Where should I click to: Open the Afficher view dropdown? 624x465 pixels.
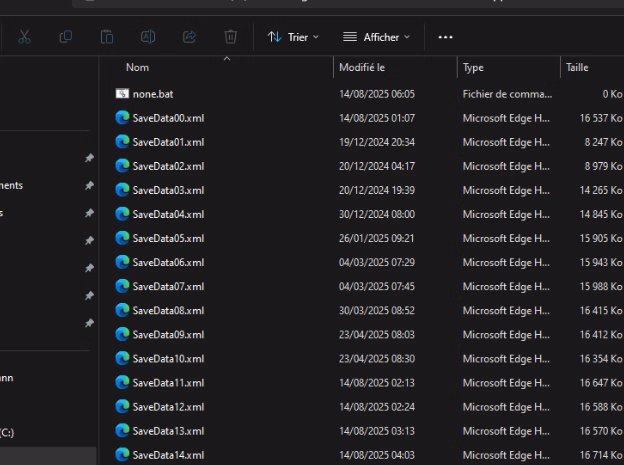(376, 37)
